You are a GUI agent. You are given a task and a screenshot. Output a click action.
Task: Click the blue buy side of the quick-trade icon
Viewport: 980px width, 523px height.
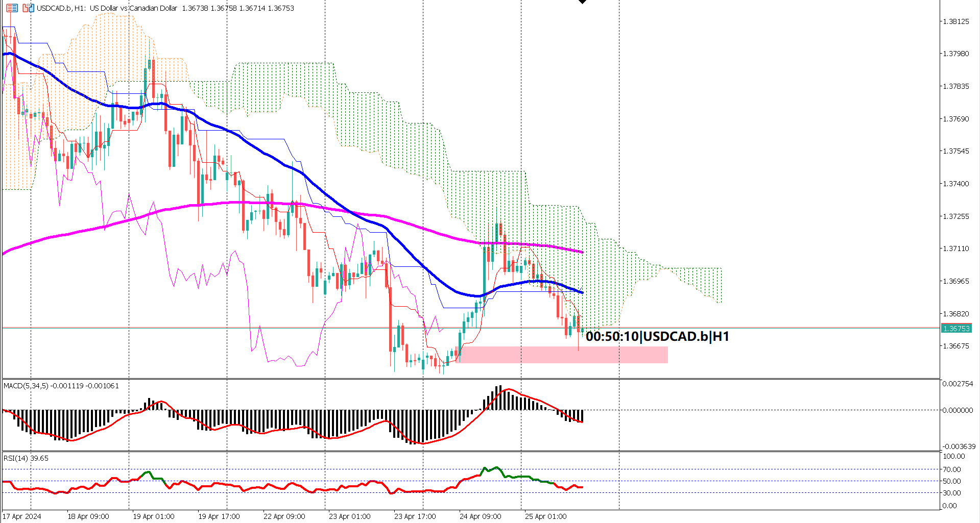point(32,8)
